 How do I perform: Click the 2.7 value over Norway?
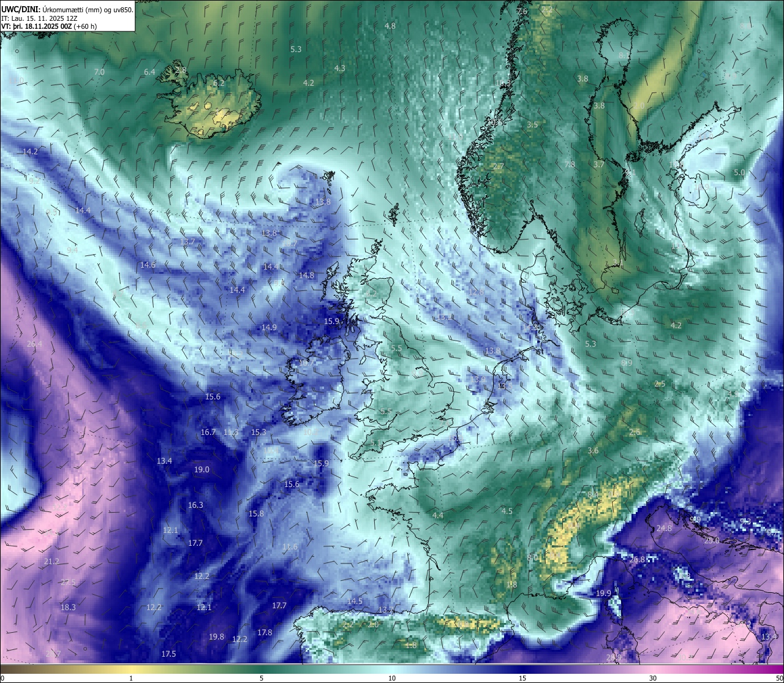click(499, 167)
